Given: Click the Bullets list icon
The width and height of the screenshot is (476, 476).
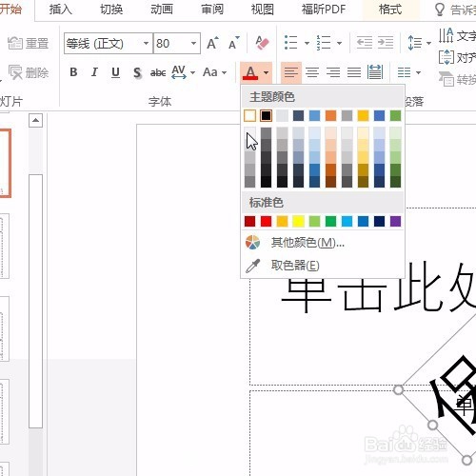Looking at the screenshot, I should [291, 43].
